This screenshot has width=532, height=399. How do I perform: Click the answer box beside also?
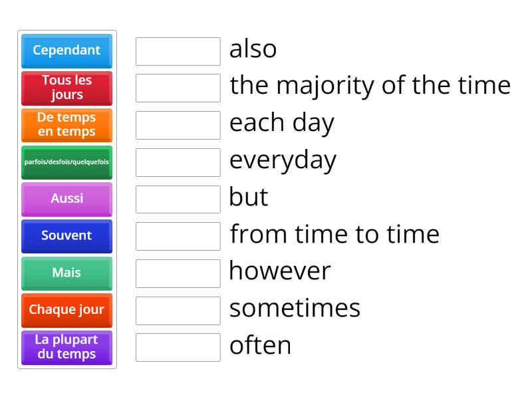[x=178, y=51]
